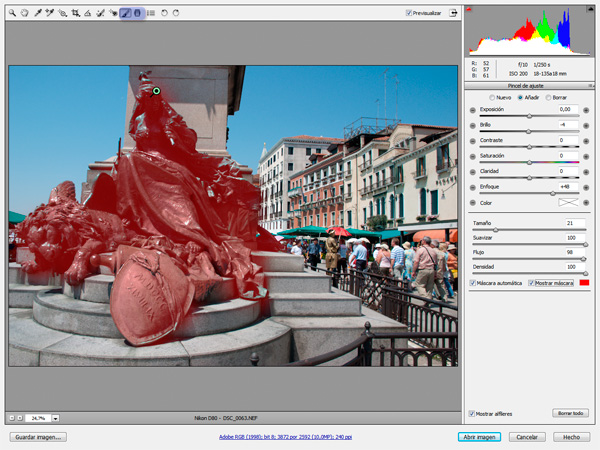Image resolution: width=600 pixels, height=450 pixels.
Task: Select the Nuevo radio button
Action: 492,98
